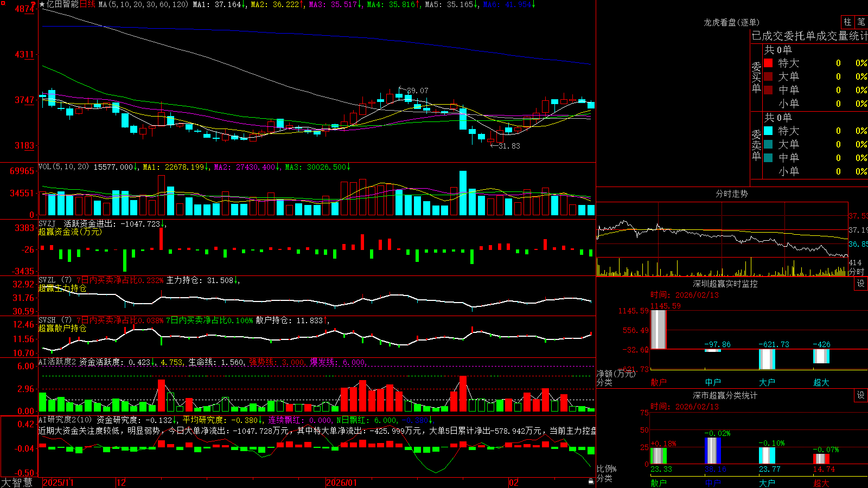Open the 日线 period selector
Image resolution: width=868 pixels, height=488 pixels.
point(88,4)
